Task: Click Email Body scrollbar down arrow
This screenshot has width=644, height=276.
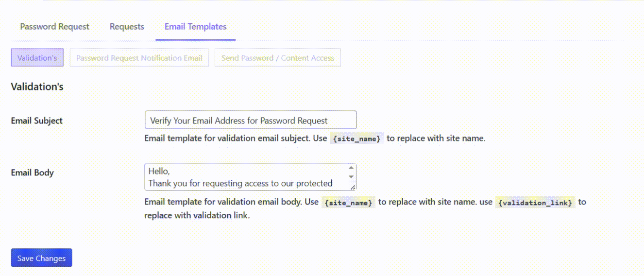Action: click(x=351, y=176)
